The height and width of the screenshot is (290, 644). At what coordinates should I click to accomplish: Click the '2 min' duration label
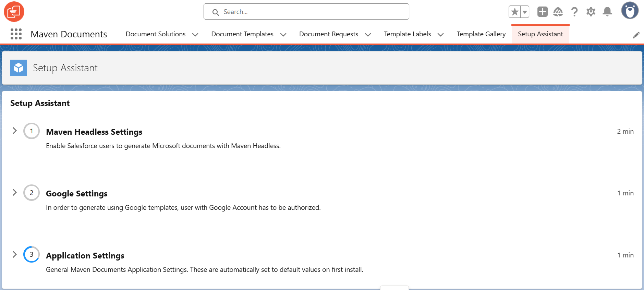[625, 131]
